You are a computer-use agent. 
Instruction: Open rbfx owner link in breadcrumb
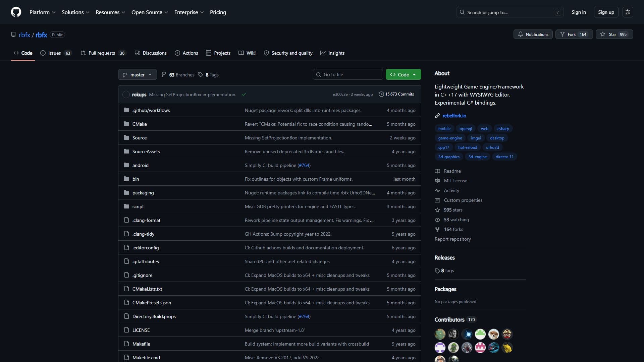[24, 35]
